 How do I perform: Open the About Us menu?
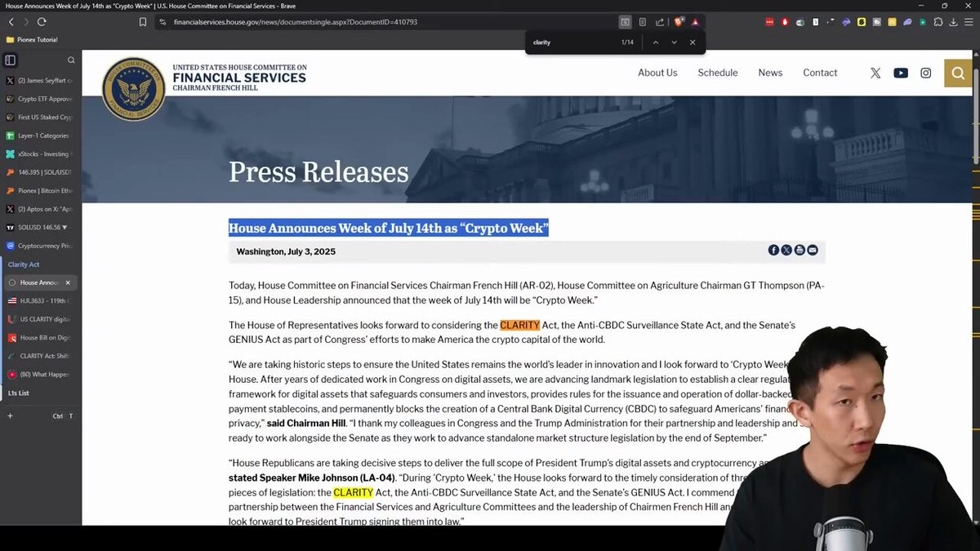[657, 73]
